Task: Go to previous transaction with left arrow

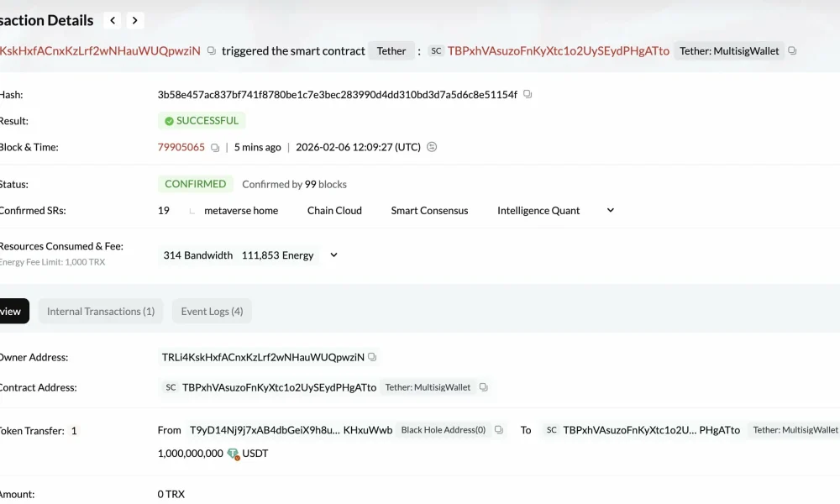Action: click(x=112, y=19)
